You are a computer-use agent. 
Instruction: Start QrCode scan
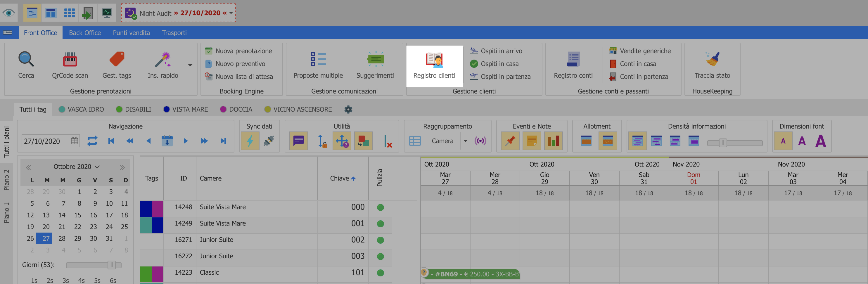click(x=70, y=65)
